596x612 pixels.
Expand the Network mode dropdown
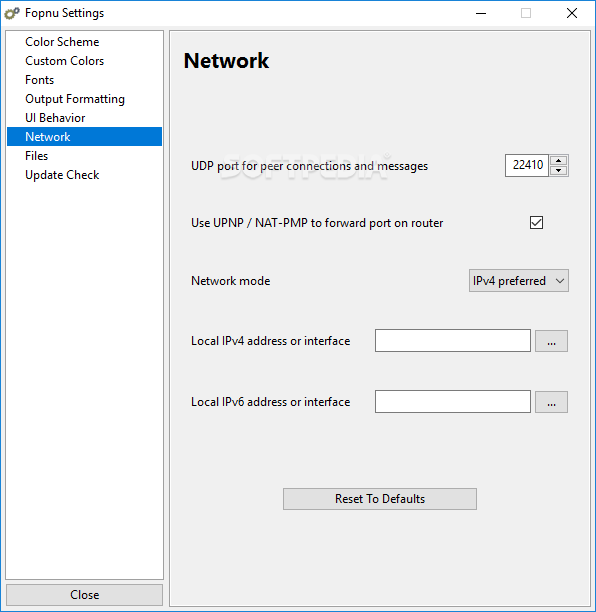tap(518, 281)
